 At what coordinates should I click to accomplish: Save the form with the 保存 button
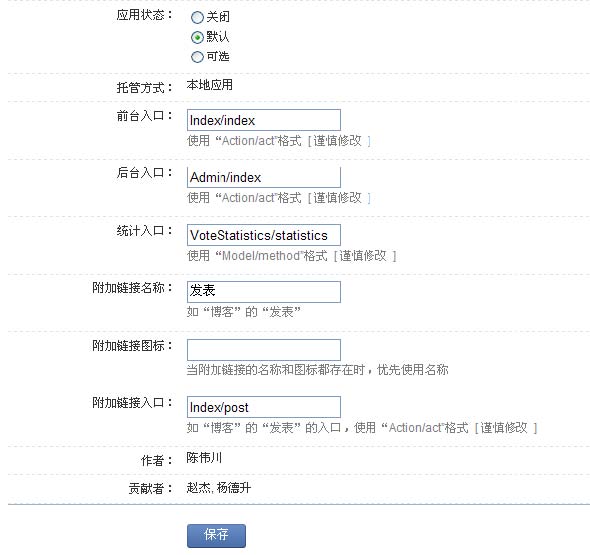pos(216,536)
